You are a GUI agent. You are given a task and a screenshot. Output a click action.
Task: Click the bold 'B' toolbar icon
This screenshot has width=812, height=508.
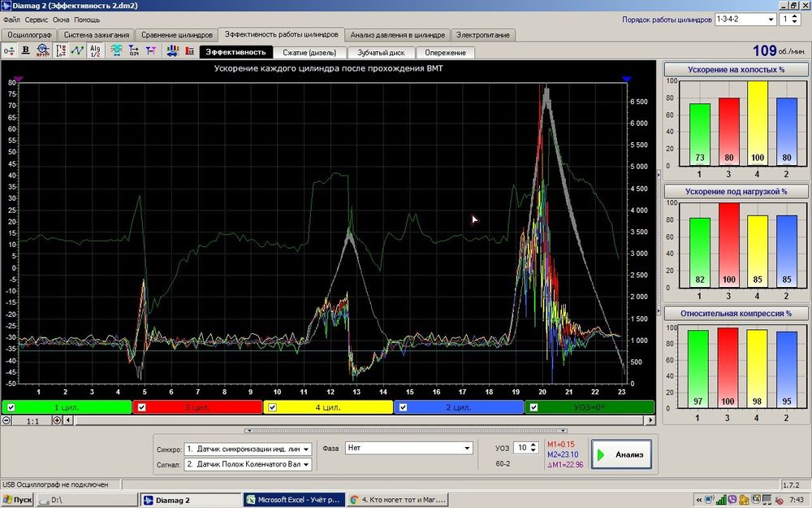pyautogui.click(x=25, y=51)
